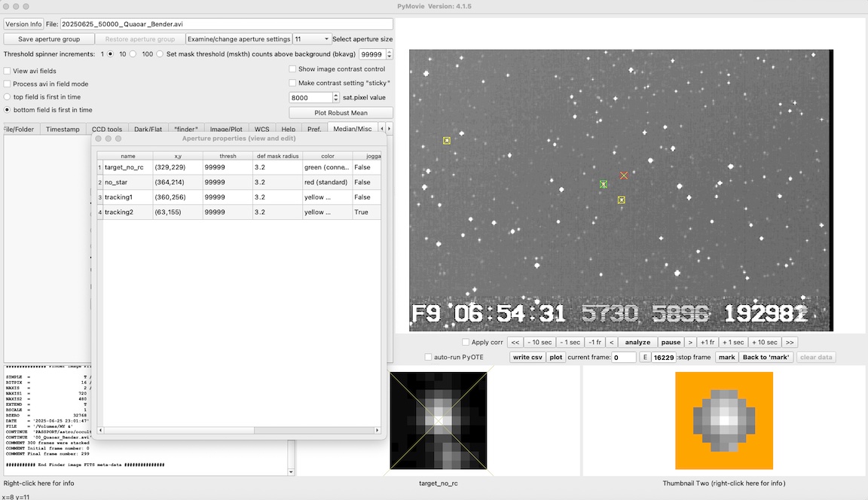Screen dimensions: 868x500
Task: Select top field is first in time
Action: pyautogui.click(x=8, y=97)
